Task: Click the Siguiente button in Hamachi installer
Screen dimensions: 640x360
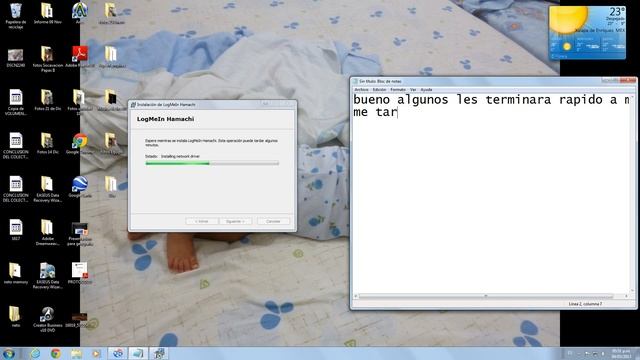Action: [x=235, y=221]
